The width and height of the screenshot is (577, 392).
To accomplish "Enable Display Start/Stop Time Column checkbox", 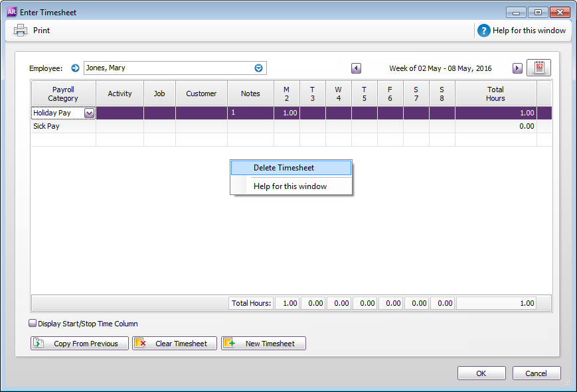I will coord(33,324).
